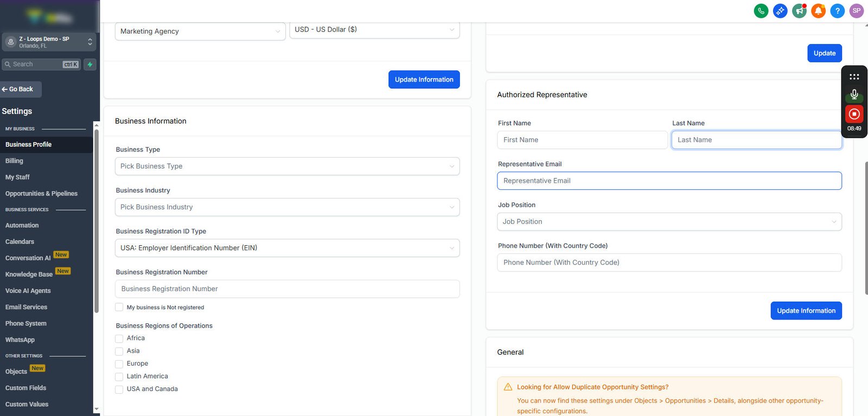
Task: Click Update Information under Authorized Representative
Action: (806, 311)
